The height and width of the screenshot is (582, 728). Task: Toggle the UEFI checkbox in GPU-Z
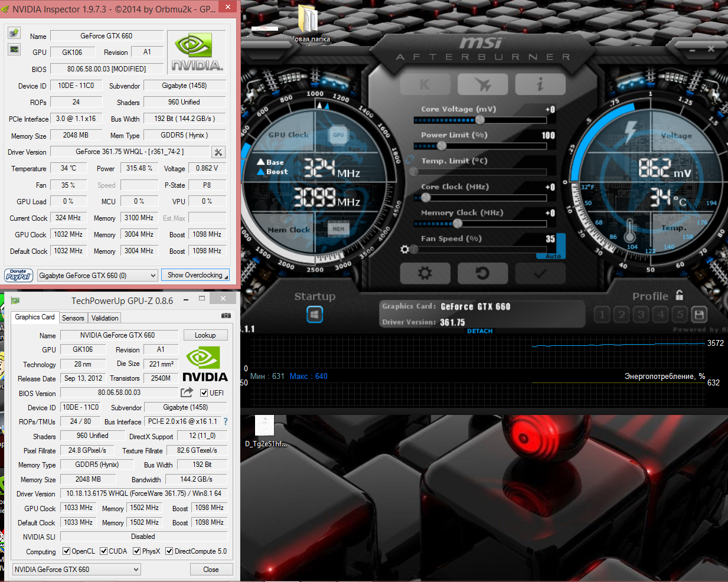[204, 393]
